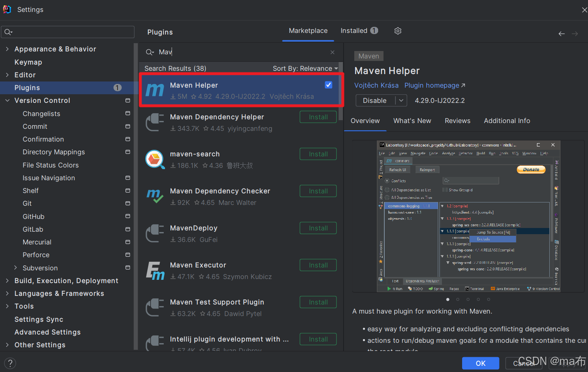Image resolution: width=588 pixels, height=372 pixels.
Task: Open the Disable button dropdown arrow
Action: click(x=402, y=100)
